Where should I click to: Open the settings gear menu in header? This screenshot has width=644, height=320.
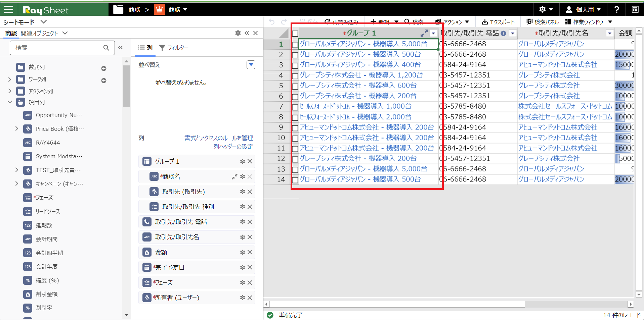point(546,9)
